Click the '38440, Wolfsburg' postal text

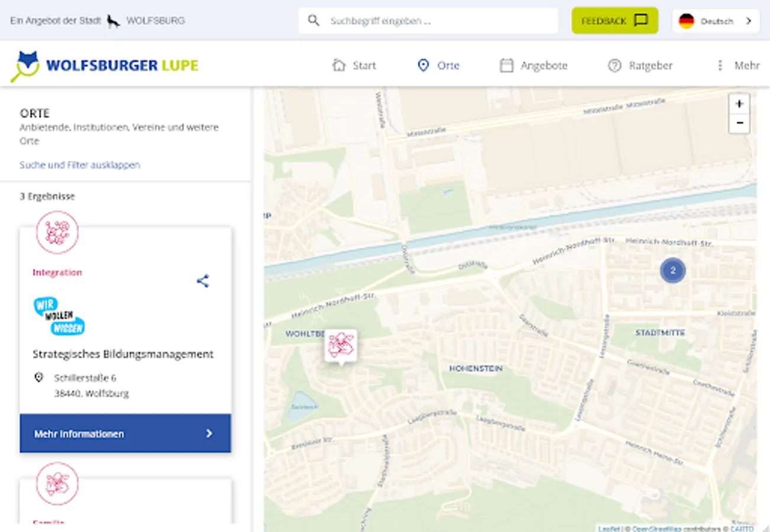click(x=92, y=393)
